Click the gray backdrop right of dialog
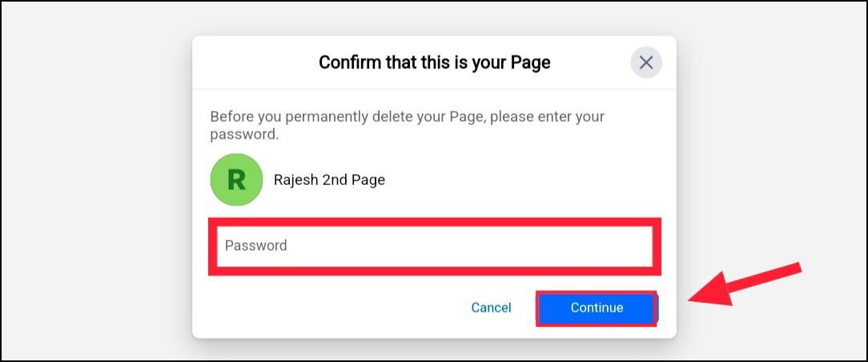 coord(770,139)
